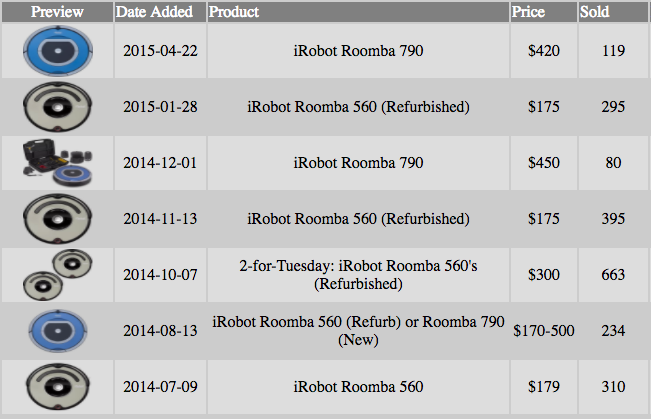This screenshot has width=651, height=419.
Task: Click the blue Roomba 790 preview from 2015-04-22
Action: [57, 51]
